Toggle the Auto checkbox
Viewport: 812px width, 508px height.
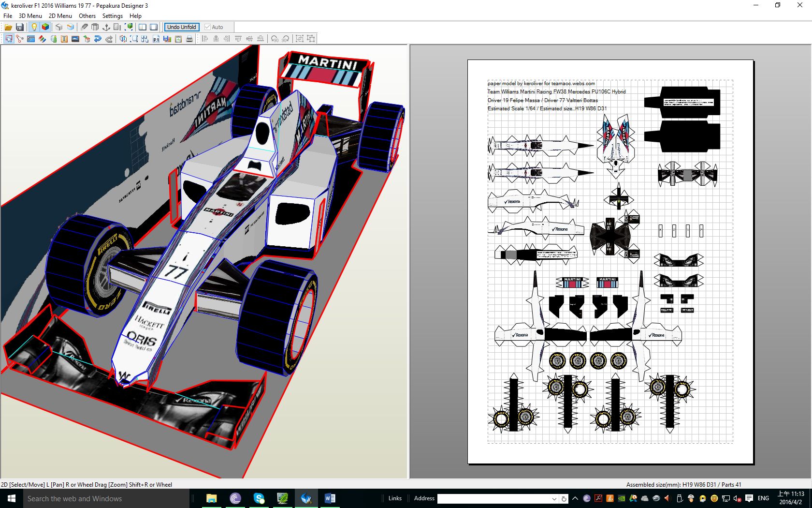pyautogui.click(x=208, y=27)
